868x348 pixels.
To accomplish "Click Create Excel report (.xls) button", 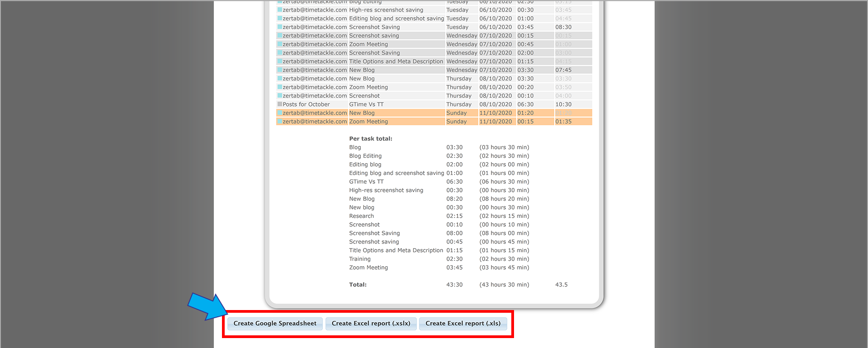I will click(463, 324).
